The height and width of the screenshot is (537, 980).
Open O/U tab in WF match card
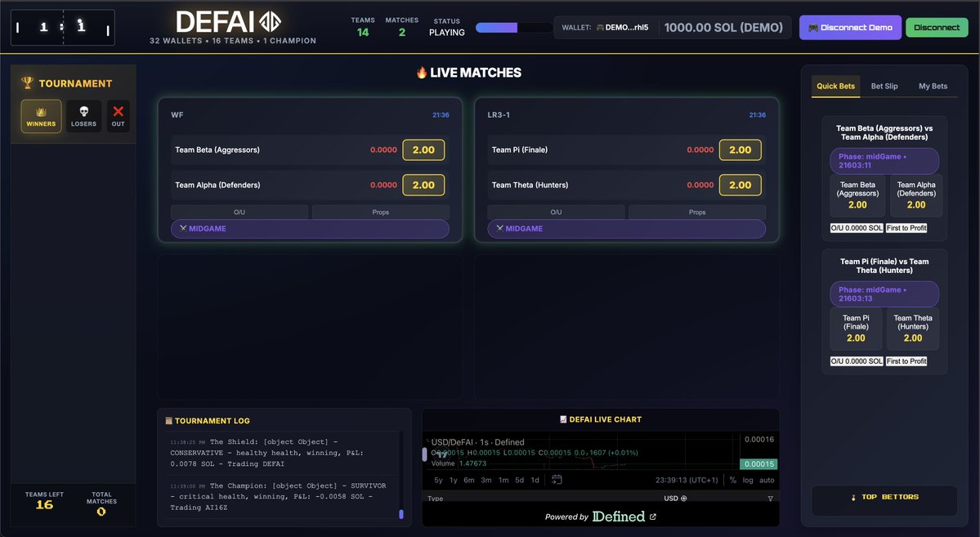239,212
